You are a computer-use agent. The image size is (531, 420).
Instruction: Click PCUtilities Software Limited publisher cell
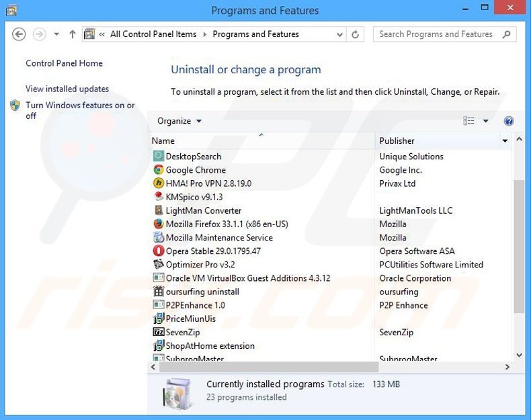[431, 265]
